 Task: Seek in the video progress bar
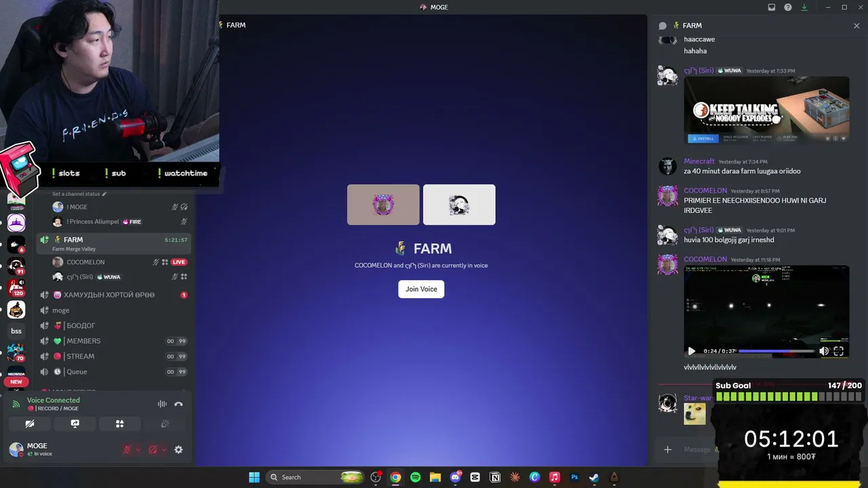coord(776,351)
